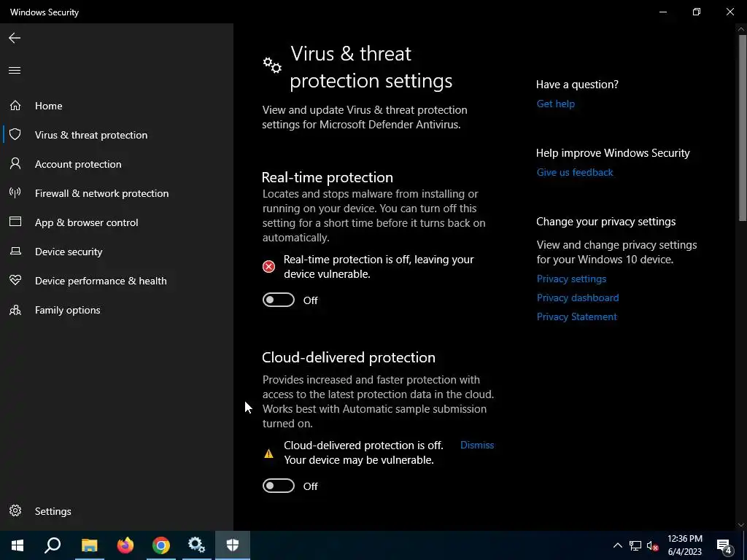Click the Account protection person icon
Image resolution: width=747 pixels, height=560 pixels.
15,164
